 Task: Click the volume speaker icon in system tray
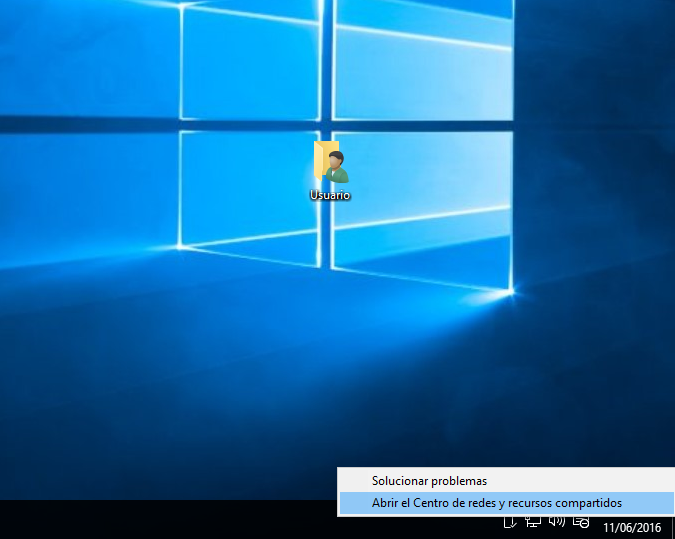tap(557, 522)
